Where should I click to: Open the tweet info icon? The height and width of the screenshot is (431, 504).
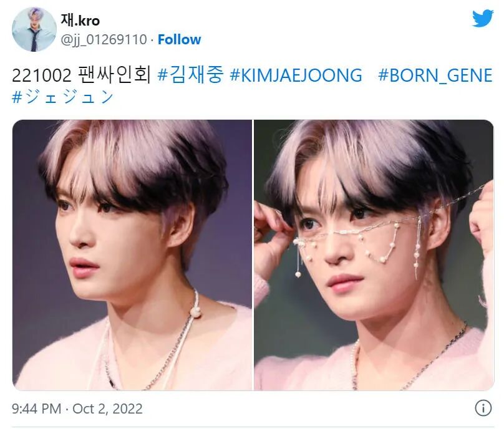point(483,408)
